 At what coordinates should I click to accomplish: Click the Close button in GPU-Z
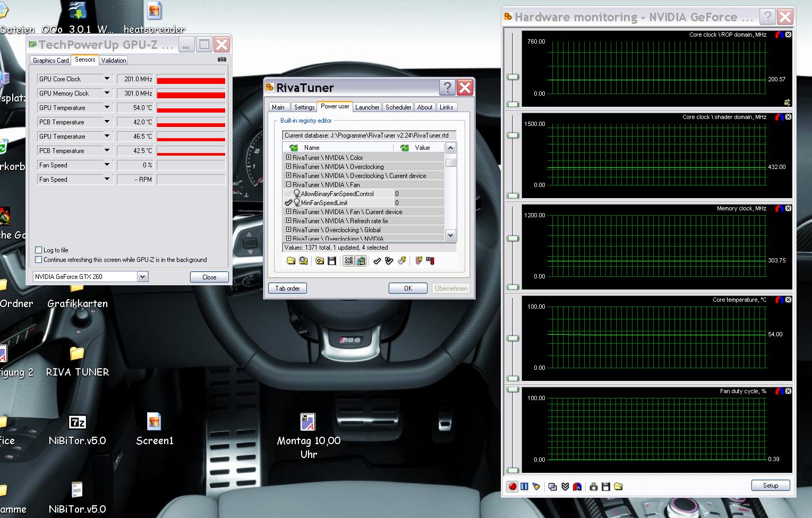[x=209, y=277]
